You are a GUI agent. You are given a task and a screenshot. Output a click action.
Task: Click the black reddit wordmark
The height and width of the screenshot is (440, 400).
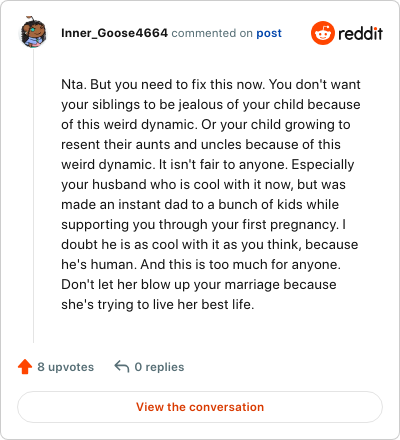click(x=360, y=33)
